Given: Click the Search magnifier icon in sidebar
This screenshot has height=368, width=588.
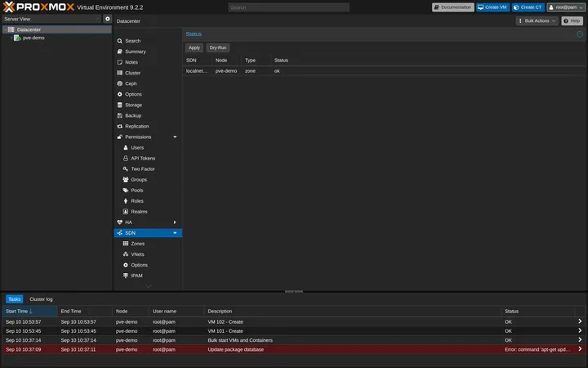Looking at the screenshot, I should [x=119, y=41].
